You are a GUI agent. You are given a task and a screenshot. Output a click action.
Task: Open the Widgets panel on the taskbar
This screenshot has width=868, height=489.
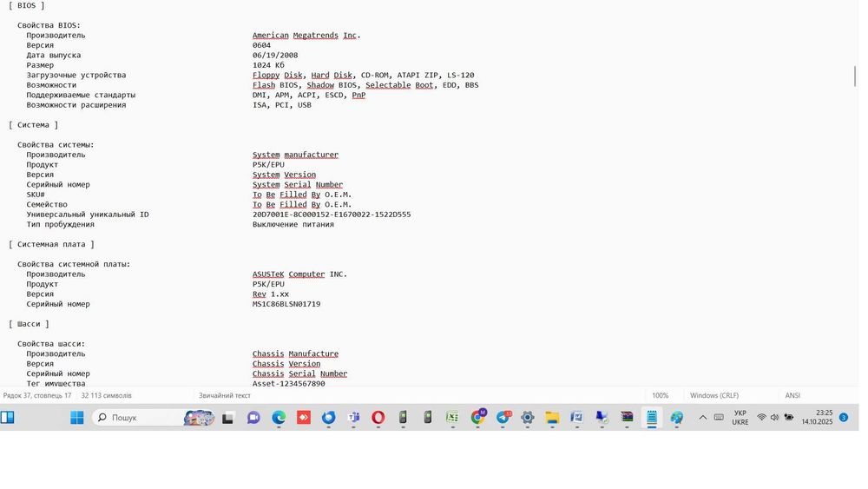click(8, 417)
